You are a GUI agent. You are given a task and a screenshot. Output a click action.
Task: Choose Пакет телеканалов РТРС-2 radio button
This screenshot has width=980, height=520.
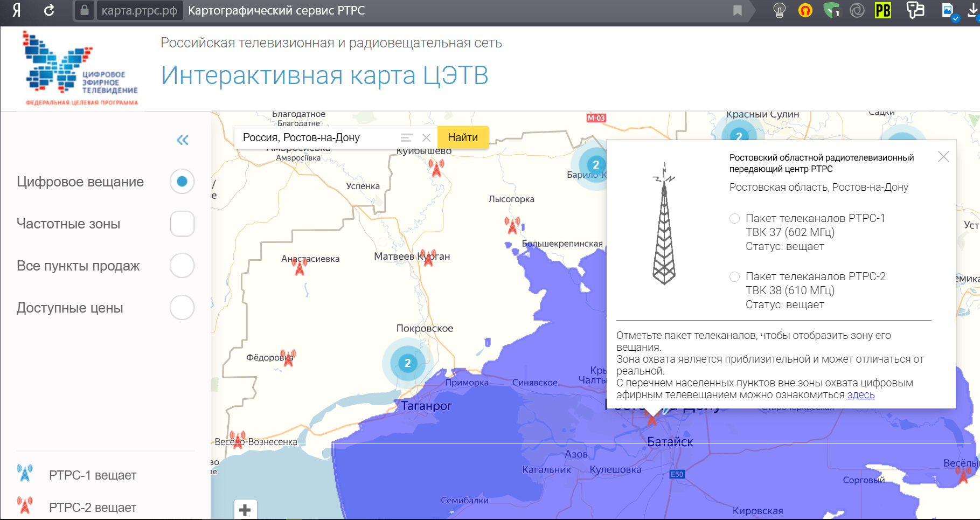point(734,276)
